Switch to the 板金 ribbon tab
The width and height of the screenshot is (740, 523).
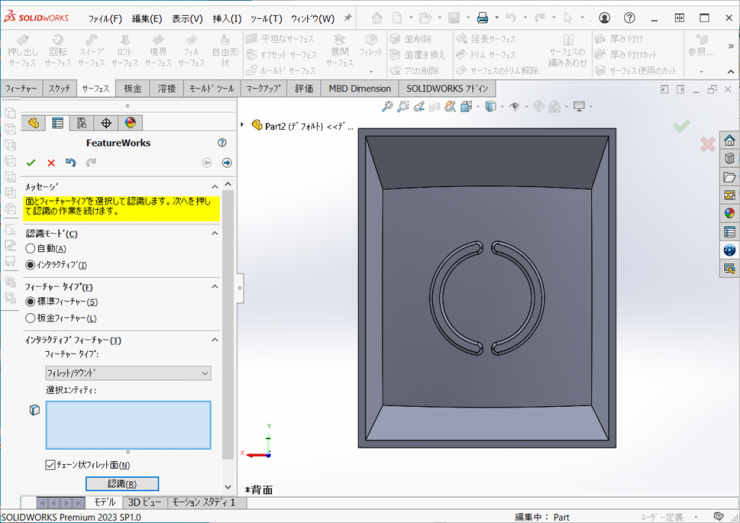coord(133,89)
